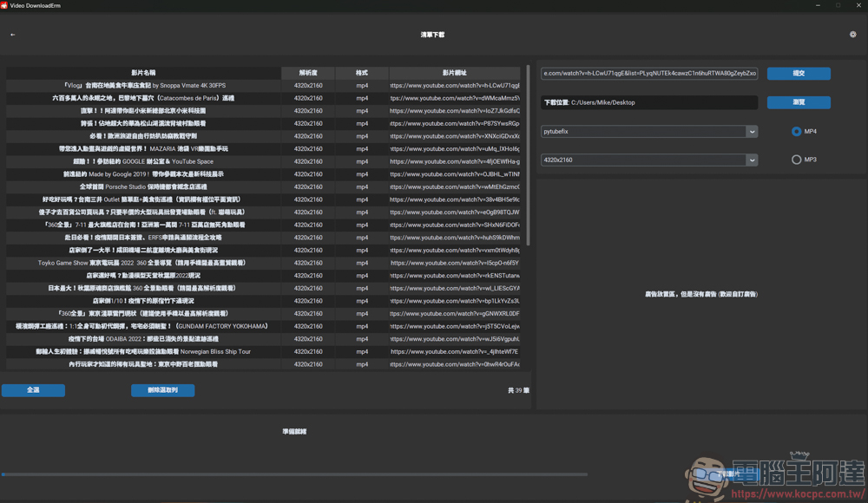Select the row with 'MAZARIA 池袋 VR樂園'
Viewport: 868px width, 503px height.
[x=263, y=149]
